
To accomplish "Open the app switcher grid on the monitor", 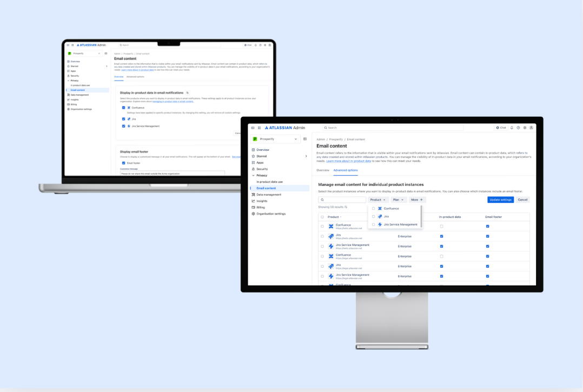I will 259,128.
